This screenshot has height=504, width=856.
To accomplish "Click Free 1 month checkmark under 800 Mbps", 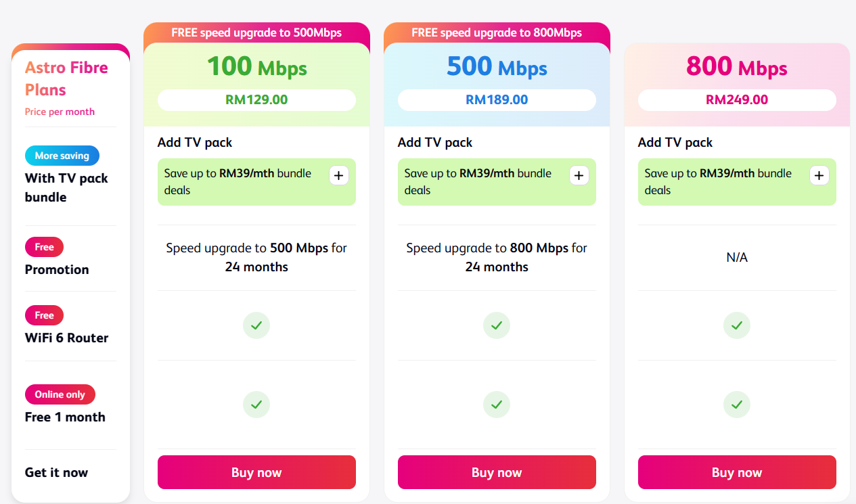I will [737, 405].
